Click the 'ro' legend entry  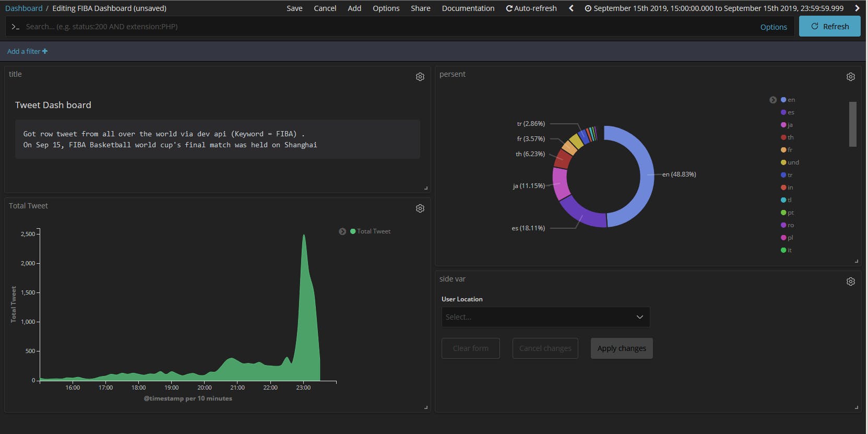(788, 225)
